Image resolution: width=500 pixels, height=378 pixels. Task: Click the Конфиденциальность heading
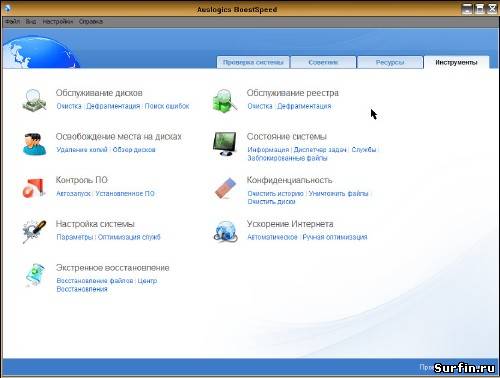coord(290,180)
